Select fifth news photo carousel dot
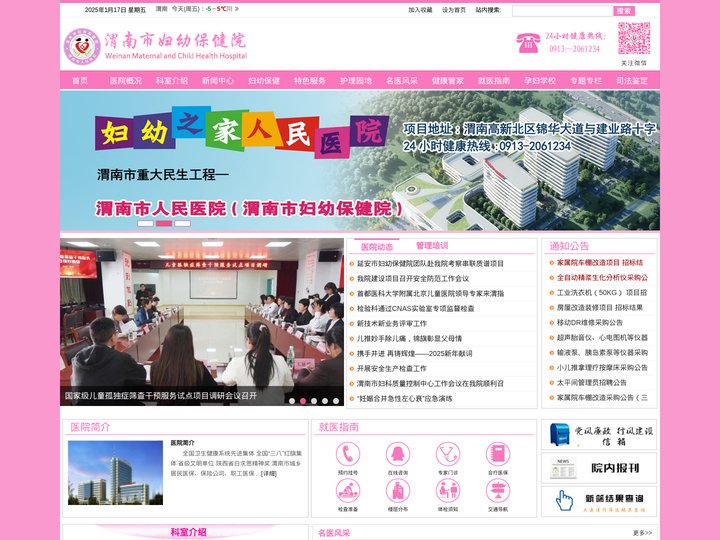Image resolution: width=720 pixels, height=540 pixels. 336,401
